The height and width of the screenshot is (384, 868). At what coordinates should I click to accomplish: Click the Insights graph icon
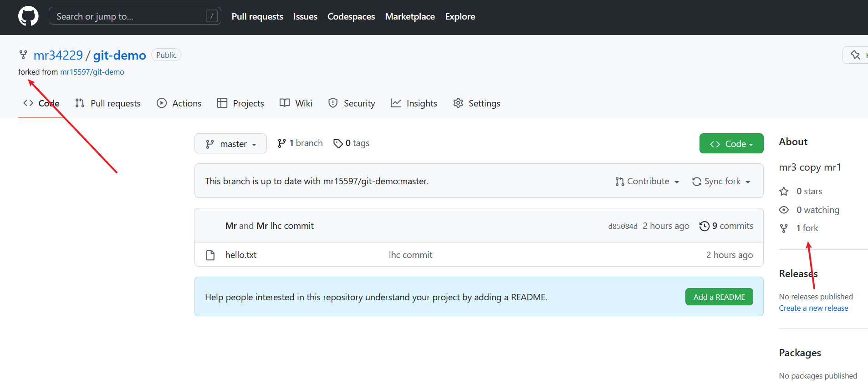pos(396,103)
